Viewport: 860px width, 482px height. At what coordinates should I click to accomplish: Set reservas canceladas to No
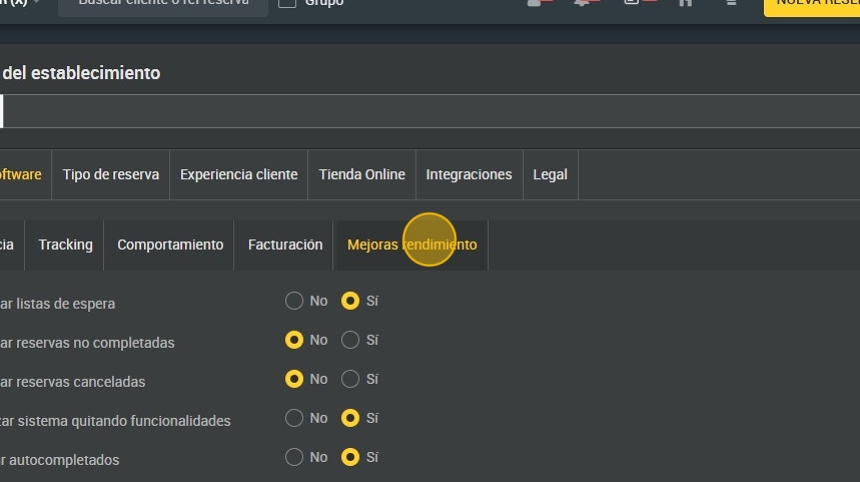pos(294,379)
